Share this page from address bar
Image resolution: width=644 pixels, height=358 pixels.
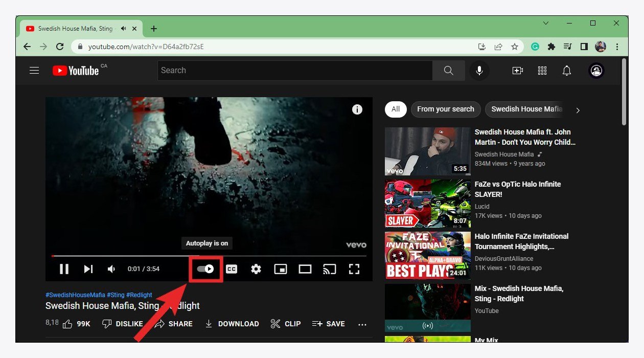[x=498, y=47]
